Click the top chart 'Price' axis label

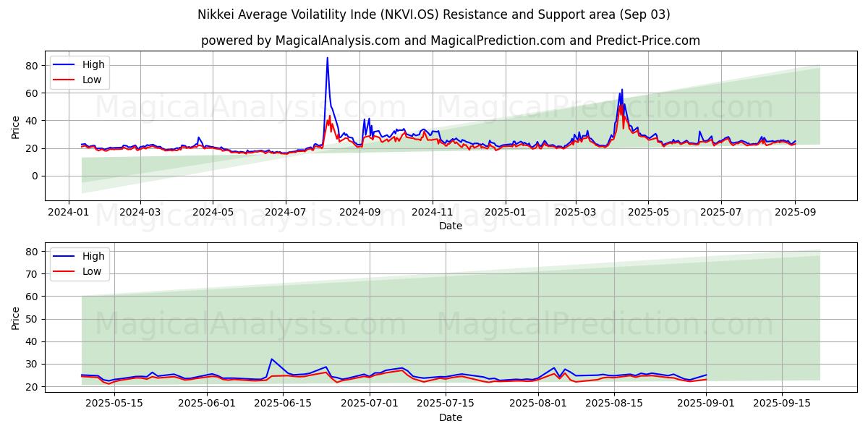(15, 126)
